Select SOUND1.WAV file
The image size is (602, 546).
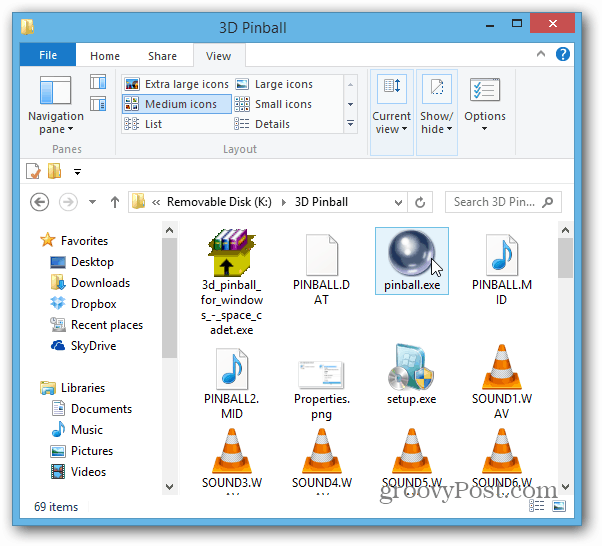501,381
